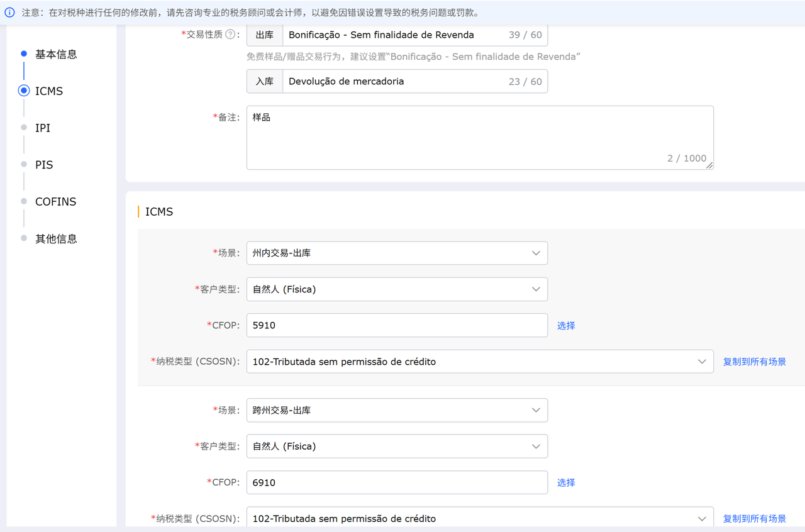Click 选择 link next to CFOP 6910
Screen dimensions: 805x532
coord(566,483)
